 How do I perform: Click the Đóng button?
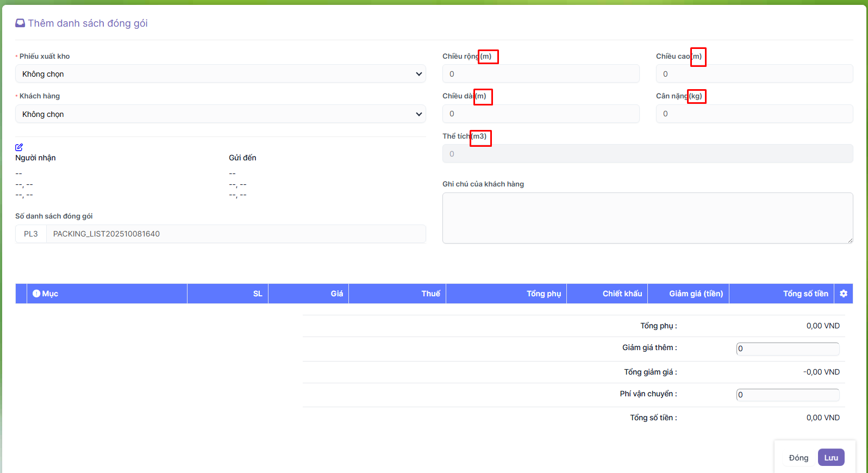[798, 458]
